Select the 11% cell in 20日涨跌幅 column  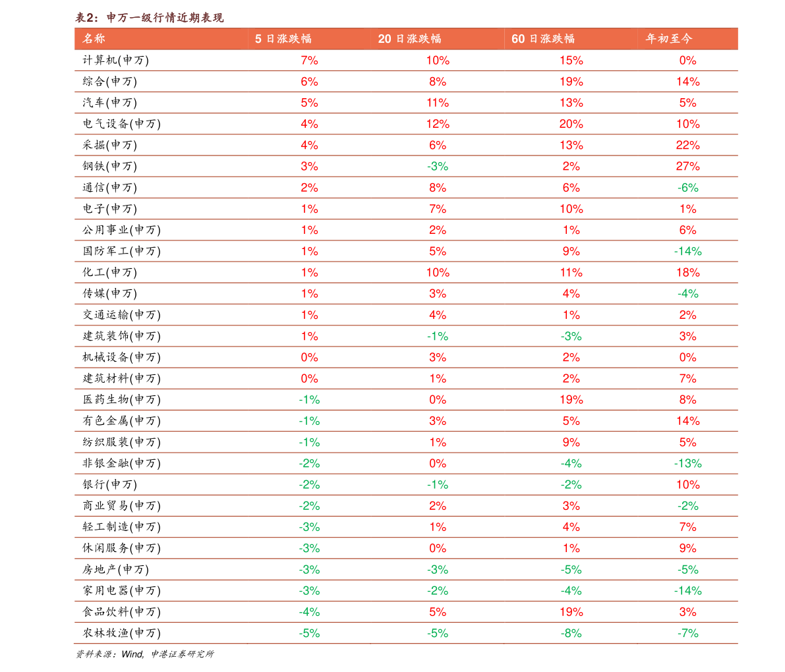coord(438,103)
